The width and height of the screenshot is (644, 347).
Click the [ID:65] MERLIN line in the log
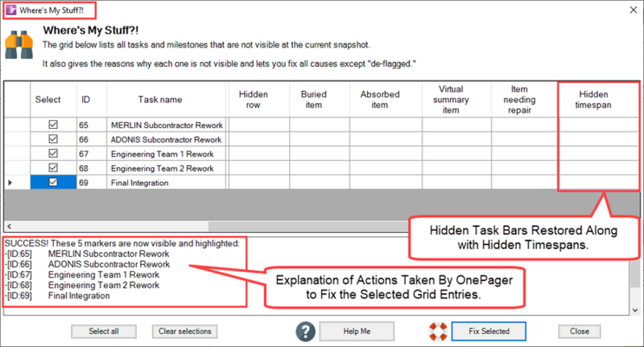tap(87, 254)
